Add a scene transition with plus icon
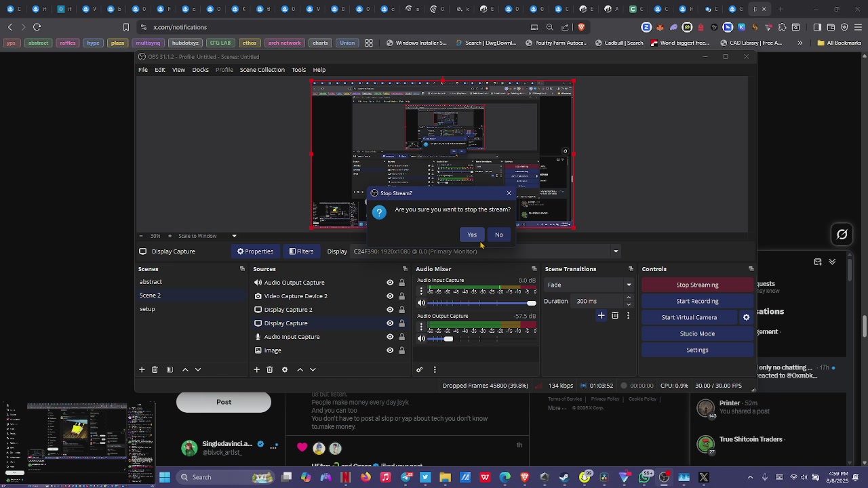This screenshot has height=488, width=868. 601,315
